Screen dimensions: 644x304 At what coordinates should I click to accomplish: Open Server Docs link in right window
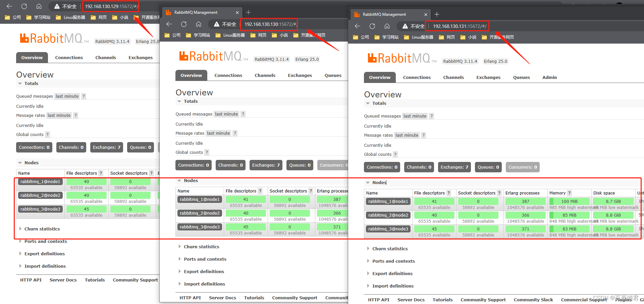coord(411,300)
